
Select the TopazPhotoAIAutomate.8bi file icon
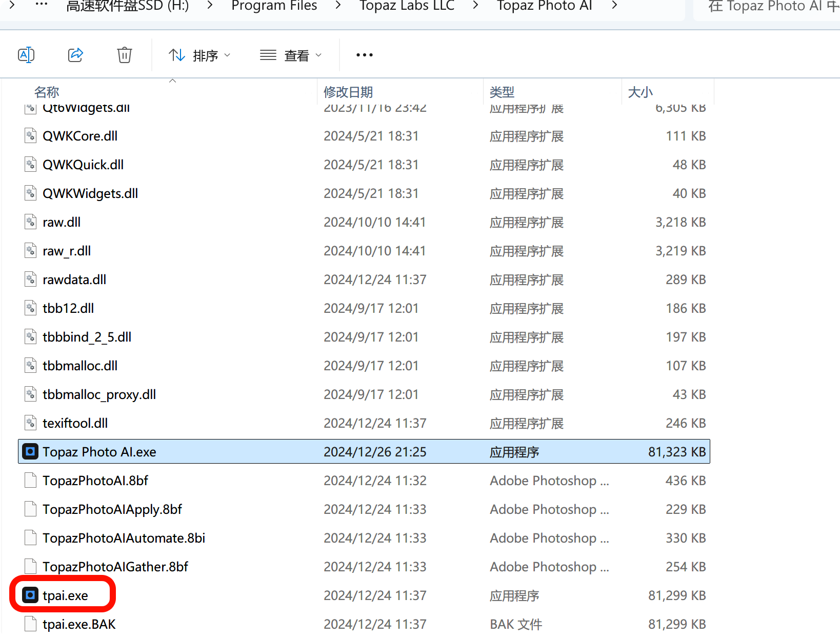[31, 538]
